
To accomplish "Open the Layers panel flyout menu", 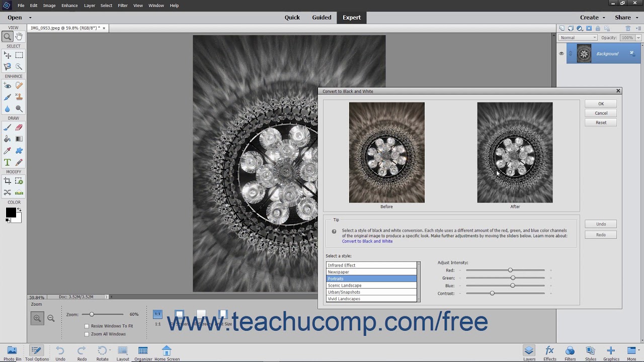I will (x=639, y=28).
